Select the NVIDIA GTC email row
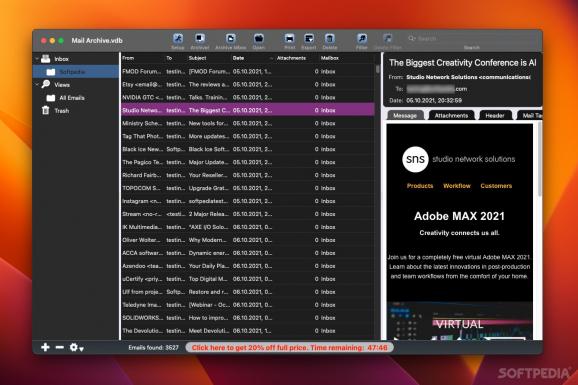The width and height of the screenshot is (578, 385). pos(248,97)
